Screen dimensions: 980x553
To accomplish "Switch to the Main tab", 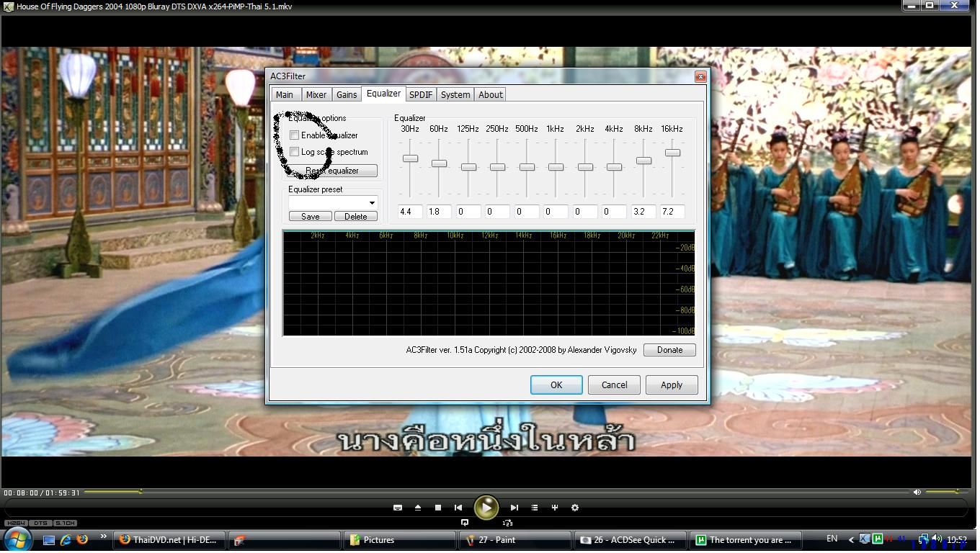I will (285, 94).
